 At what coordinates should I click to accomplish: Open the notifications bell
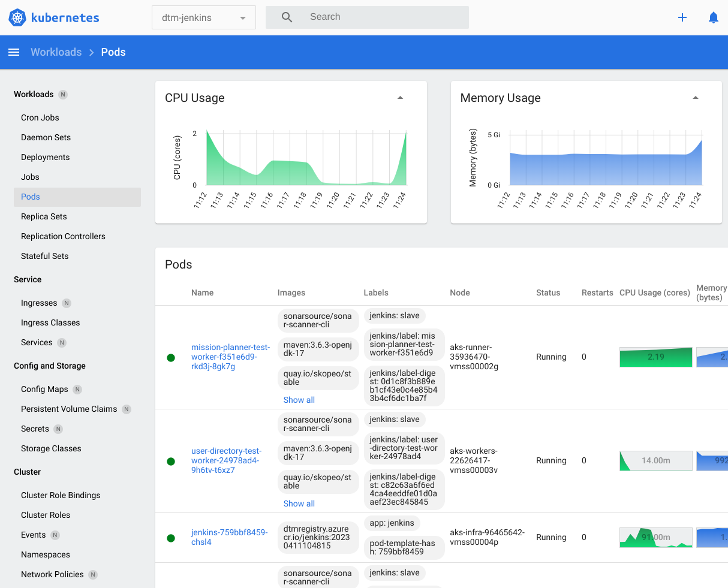[714, 17]
